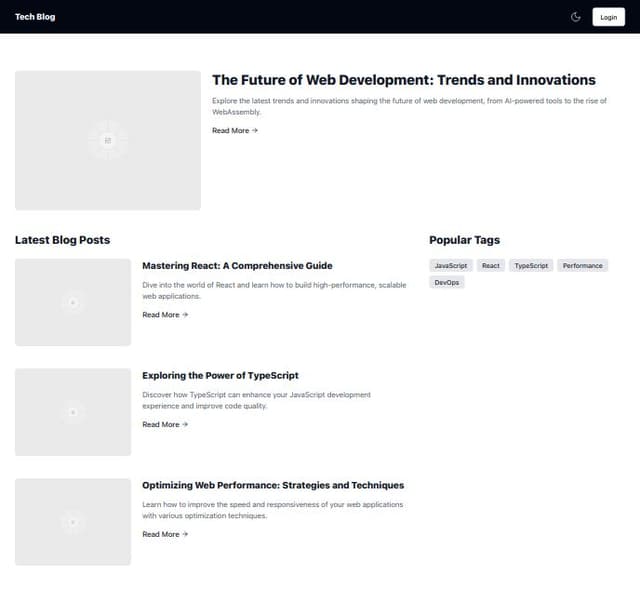
Task: Select the JavaScript tag
Action: pos(451,266)
